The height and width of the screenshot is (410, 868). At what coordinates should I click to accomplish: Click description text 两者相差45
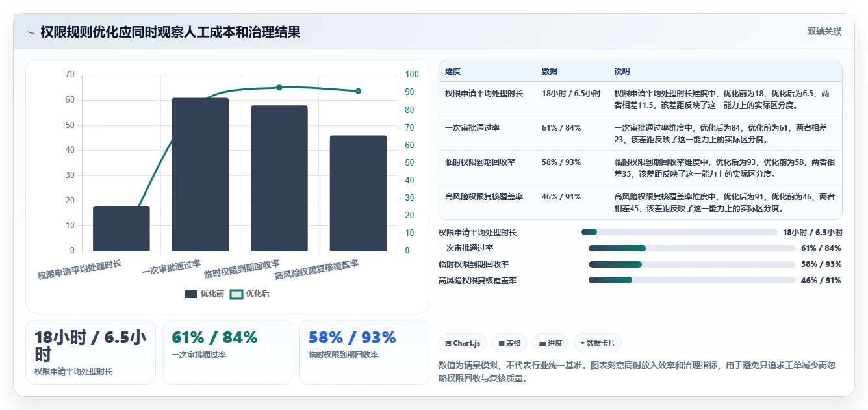tap(724, 202)
